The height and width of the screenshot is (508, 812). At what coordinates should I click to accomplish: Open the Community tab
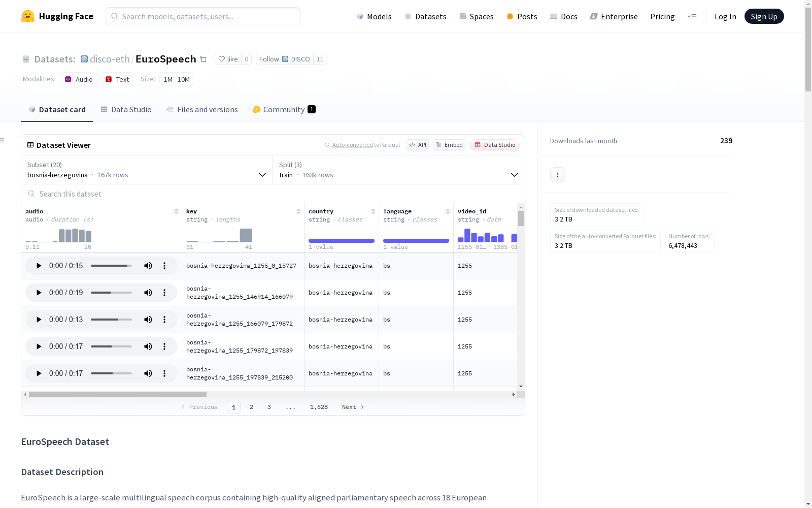(x=284, y=110)
